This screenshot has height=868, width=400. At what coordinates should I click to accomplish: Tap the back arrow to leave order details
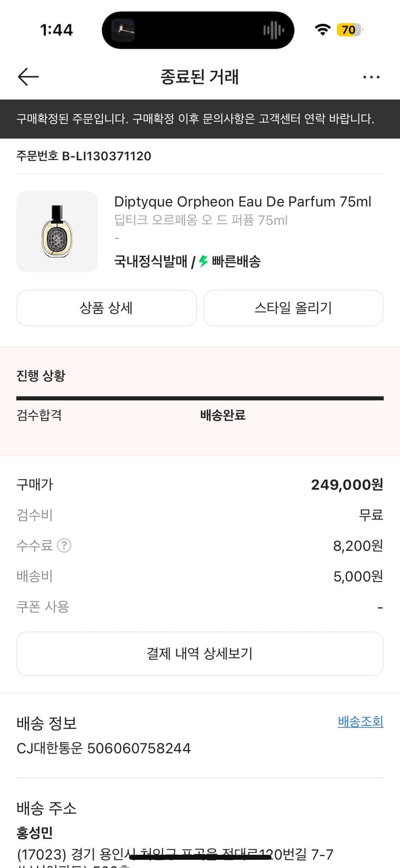coord(28,76)
